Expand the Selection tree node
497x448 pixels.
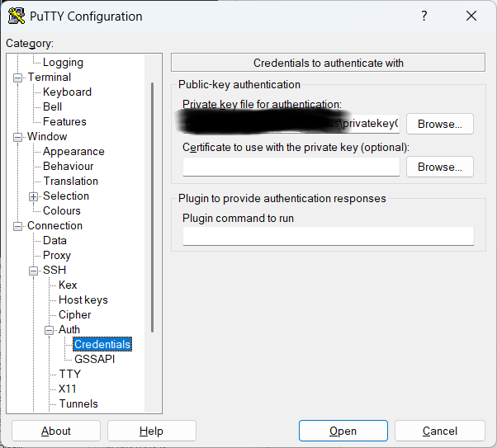[x=33, y=196]
